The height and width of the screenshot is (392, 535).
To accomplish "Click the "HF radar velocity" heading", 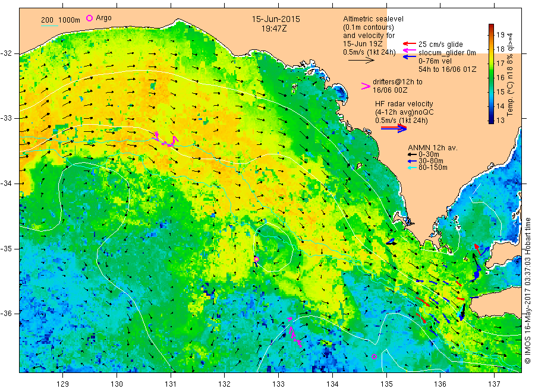I will coord(404,103).
